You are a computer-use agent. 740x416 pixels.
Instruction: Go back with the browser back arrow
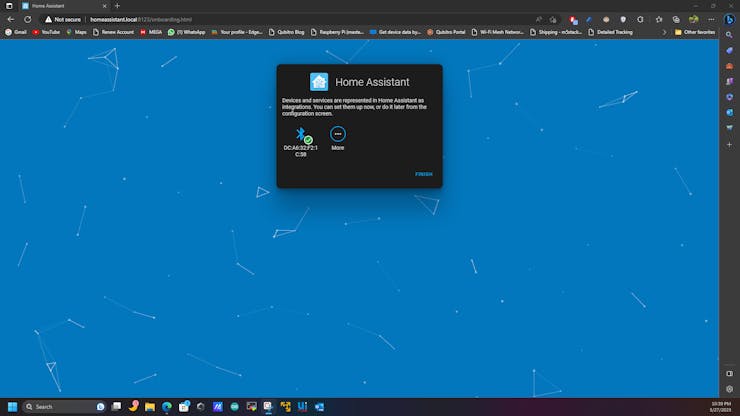(x=10, y=19)
